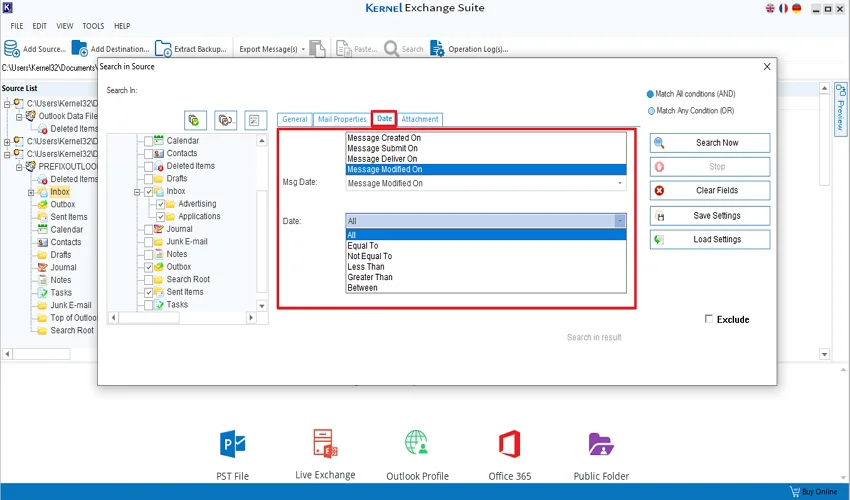Click the Calendar icon in Source List

[43, 230]
